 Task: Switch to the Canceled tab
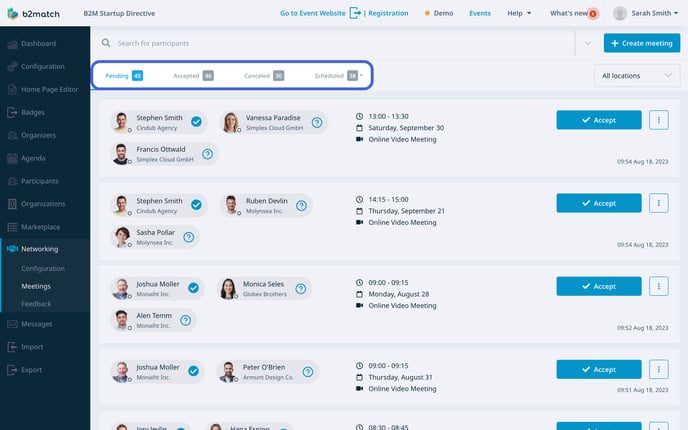[x=264, y=75]
